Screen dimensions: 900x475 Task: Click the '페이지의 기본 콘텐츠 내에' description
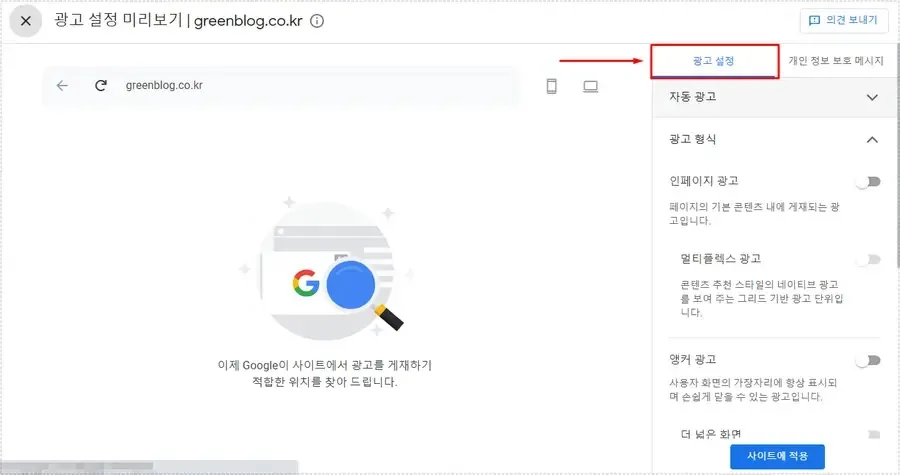754,214
